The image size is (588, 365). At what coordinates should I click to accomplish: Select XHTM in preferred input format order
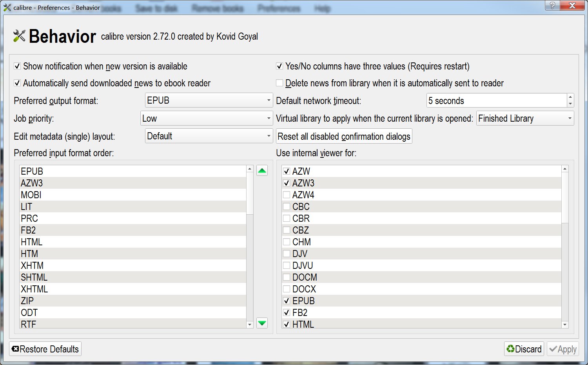tap(133, 265)
